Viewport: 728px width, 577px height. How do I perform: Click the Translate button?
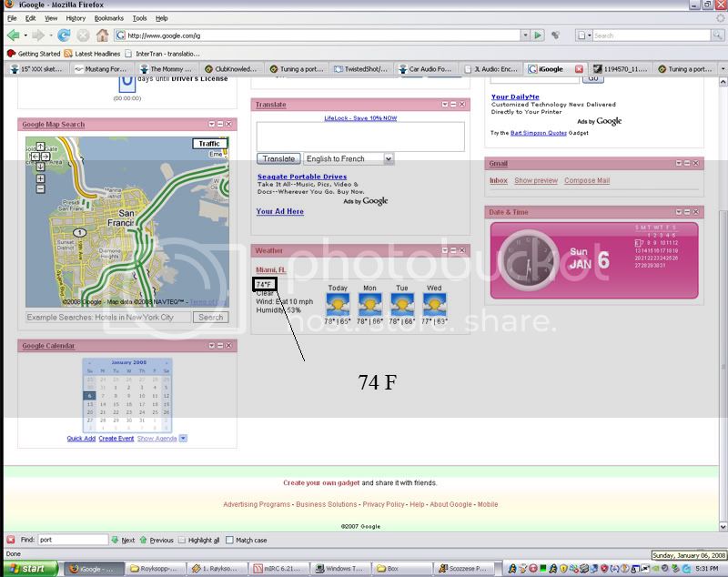278,158
